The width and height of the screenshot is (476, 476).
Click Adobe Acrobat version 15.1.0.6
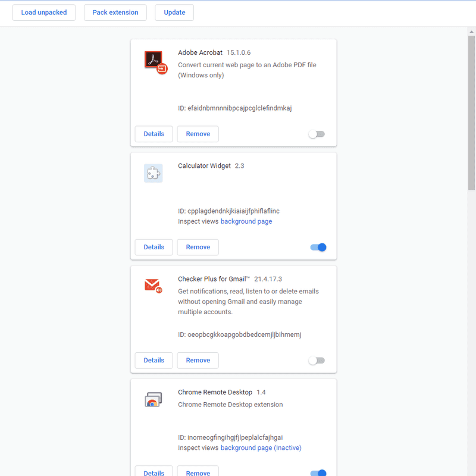point(239,52)
